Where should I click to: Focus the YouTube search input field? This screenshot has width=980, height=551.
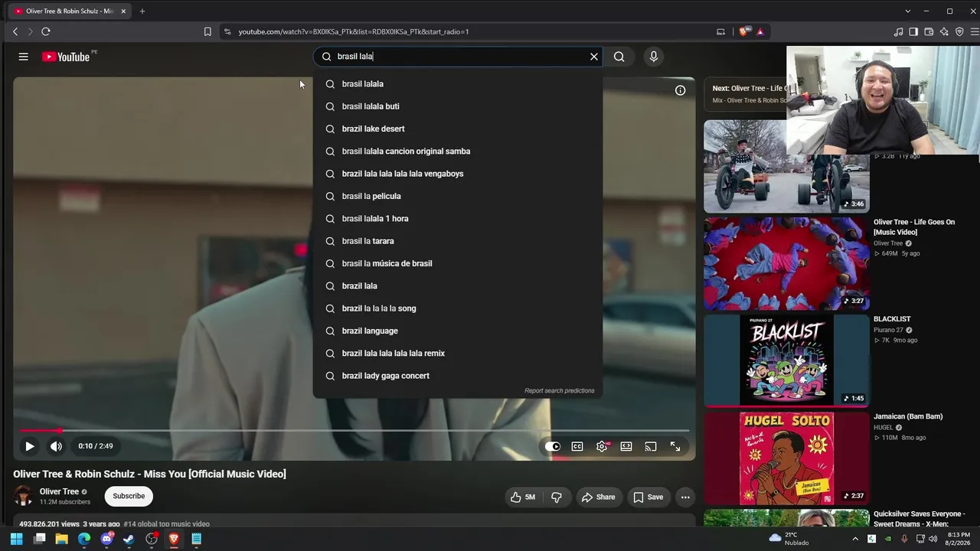459,57
